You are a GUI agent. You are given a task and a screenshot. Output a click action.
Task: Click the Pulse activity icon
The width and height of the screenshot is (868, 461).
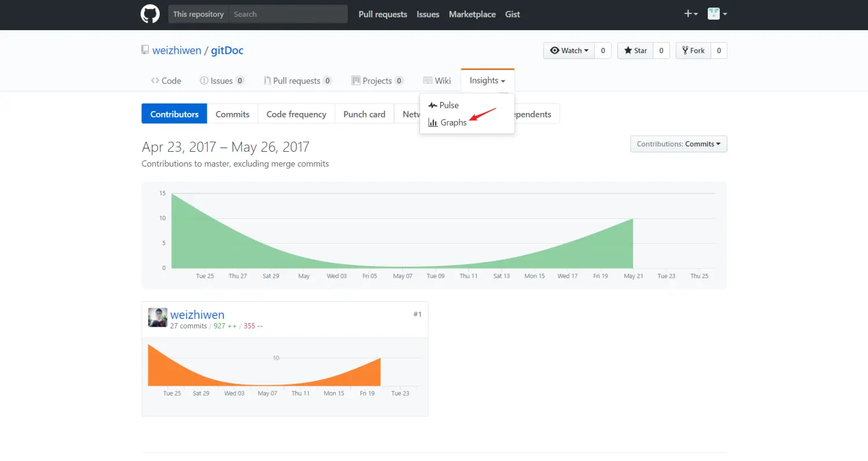coord(433,105)
